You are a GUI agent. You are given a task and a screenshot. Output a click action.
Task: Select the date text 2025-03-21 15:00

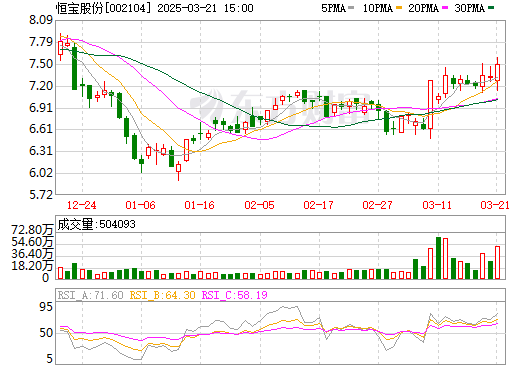pyautogui.click(x=205, y=8)
